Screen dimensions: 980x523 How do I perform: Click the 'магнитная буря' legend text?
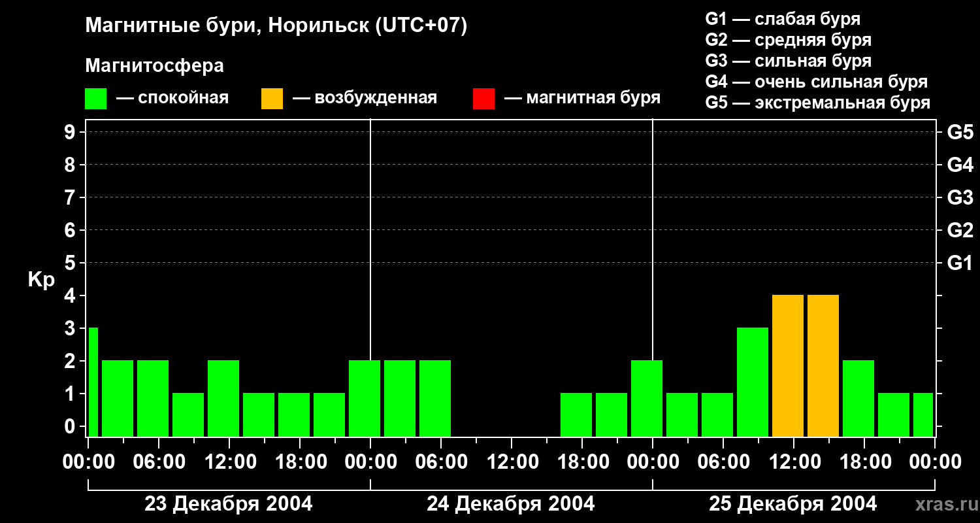(593, 98)
